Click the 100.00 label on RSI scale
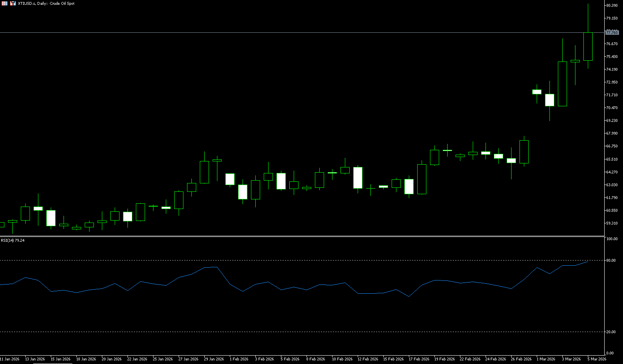This screenshot has width=623, height=364. coord(612,239)
